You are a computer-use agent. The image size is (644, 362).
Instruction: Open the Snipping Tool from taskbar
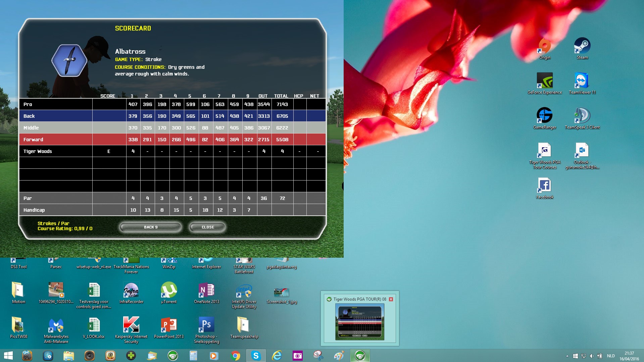coord(318,356)
